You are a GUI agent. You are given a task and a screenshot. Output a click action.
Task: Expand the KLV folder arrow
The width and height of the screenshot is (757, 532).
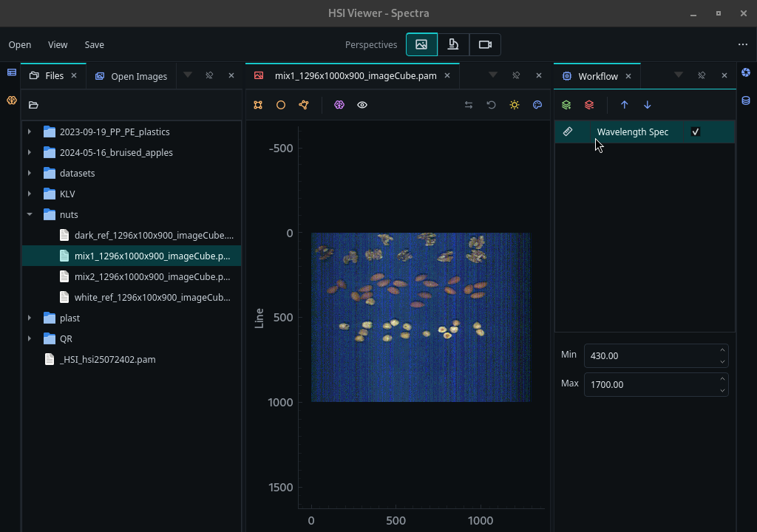click(30, 194)
